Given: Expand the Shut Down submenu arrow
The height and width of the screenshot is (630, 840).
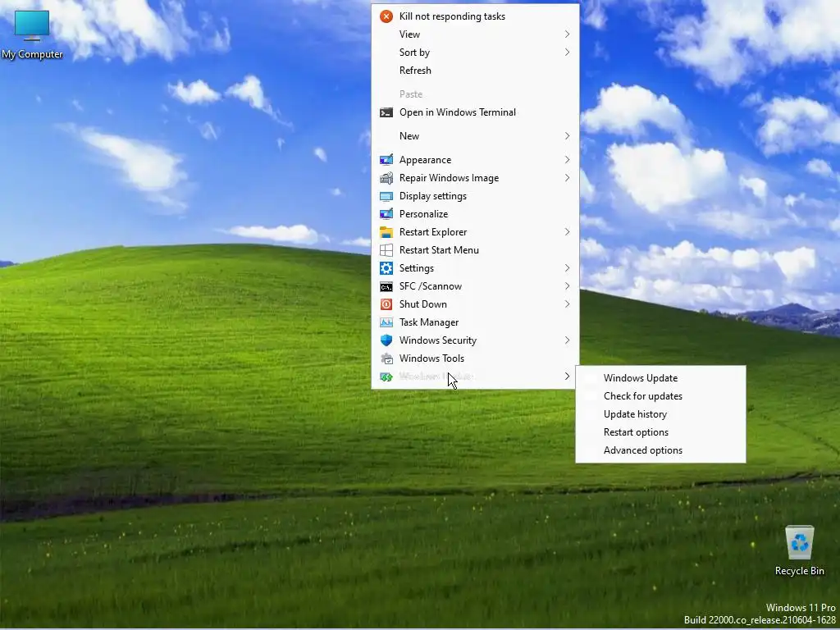Looking at the screenshot, I should (567, 304).
